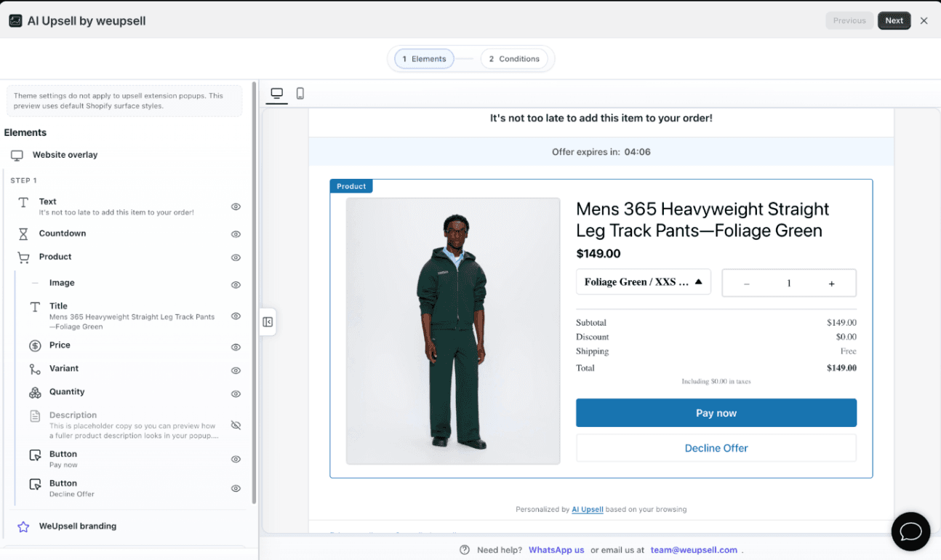Click the Offer expires countdown bar
Viewport: 941px width, 560px height.
(601, 152)
